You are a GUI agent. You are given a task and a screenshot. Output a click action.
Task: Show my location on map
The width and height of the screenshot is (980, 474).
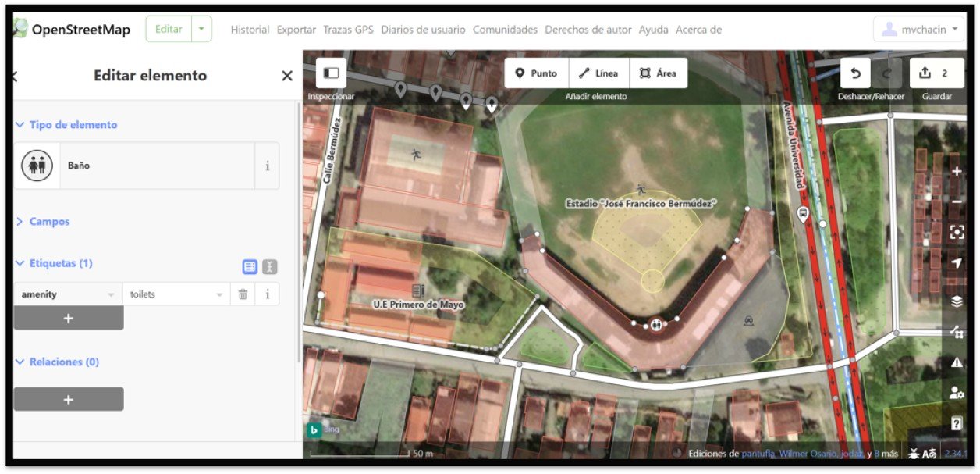(x=957, y=263)
